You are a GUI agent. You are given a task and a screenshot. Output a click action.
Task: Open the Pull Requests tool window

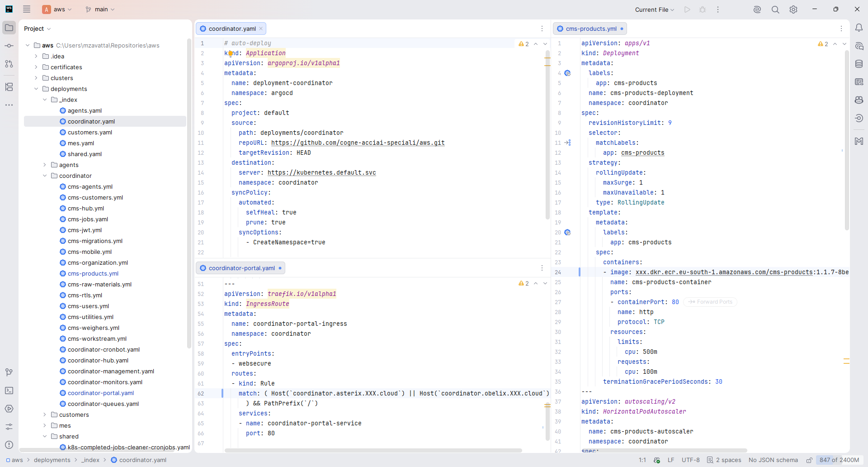click(9, 64)
